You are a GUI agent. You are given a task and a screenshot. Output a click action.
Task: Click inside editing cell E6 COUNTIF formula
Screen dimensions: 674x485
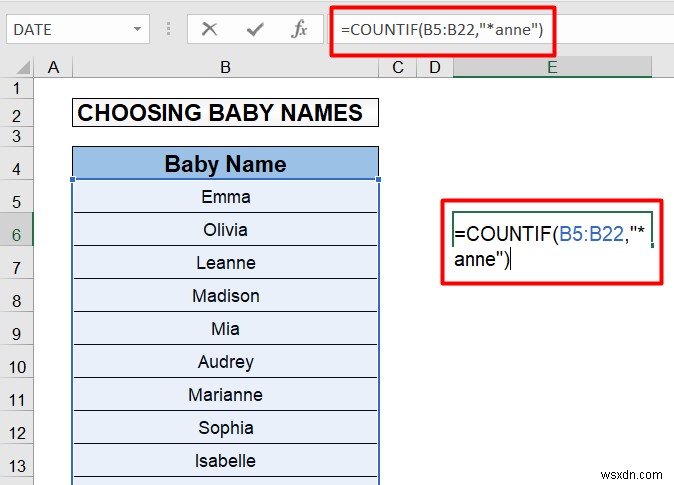coord(552,246)
